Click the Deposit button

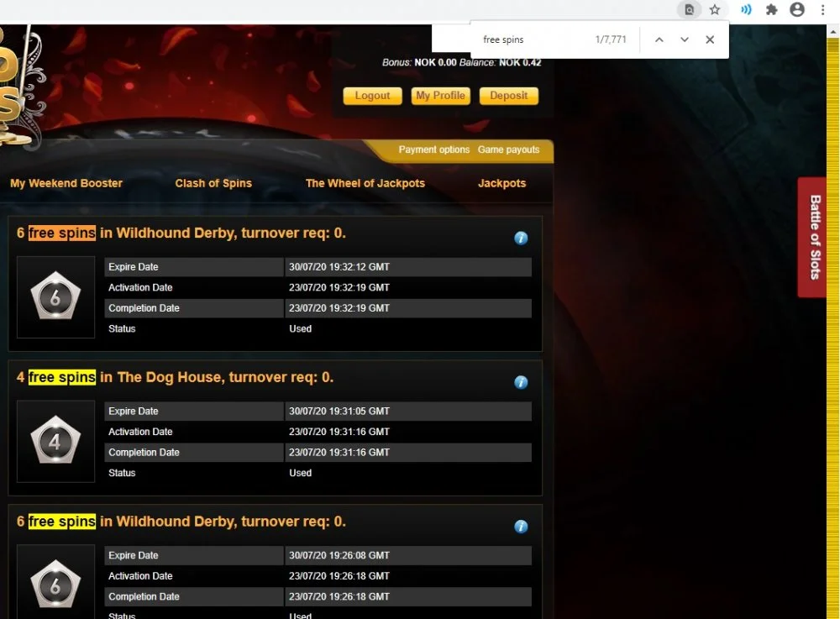click(509, 96)
